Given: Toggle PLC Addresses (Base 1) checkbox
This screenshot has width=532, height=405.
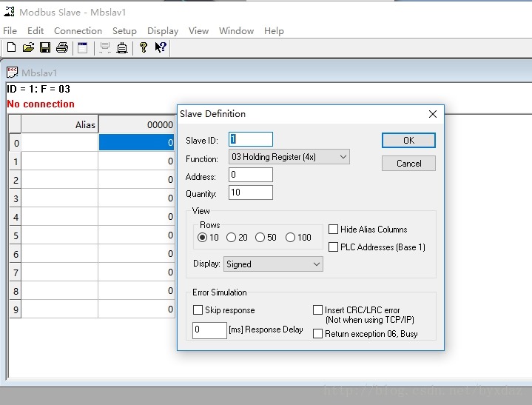Looking at the screenshot, I should pyautogui.click(x=334, y=247).
